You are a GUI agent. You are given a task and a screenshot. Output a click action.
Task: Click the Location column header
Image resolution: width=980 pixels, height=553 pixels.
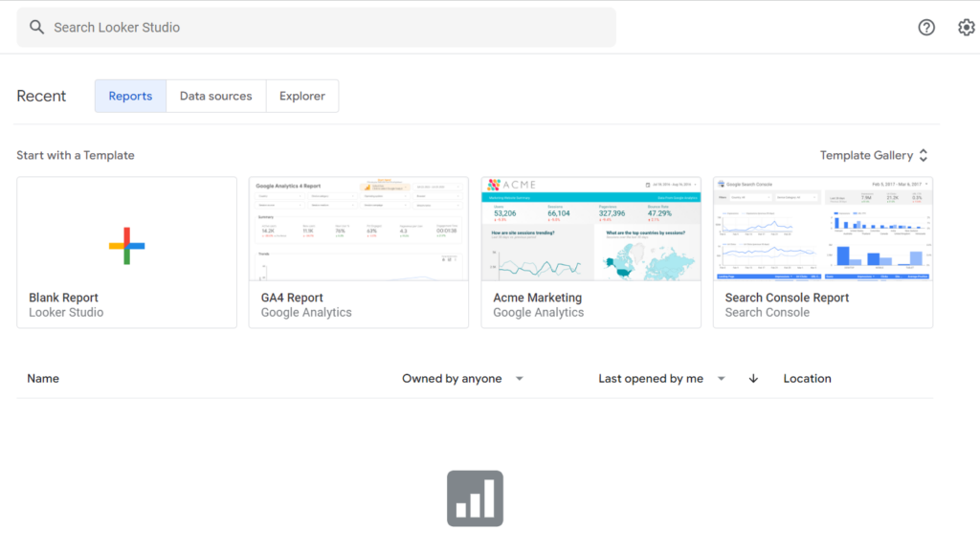point(808,379)
